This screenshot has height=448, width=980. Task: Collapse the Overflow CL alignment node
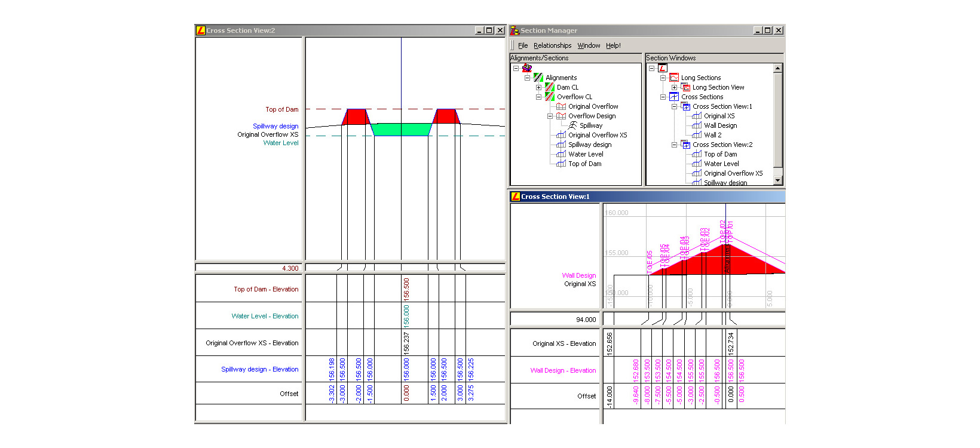coord(538,97)
